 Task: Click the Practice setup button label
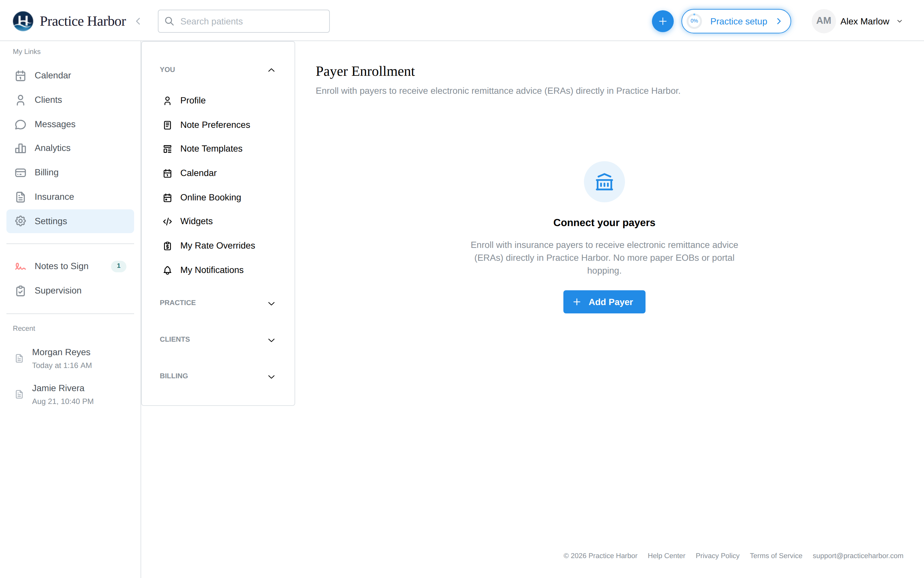(x=739, y=22)
